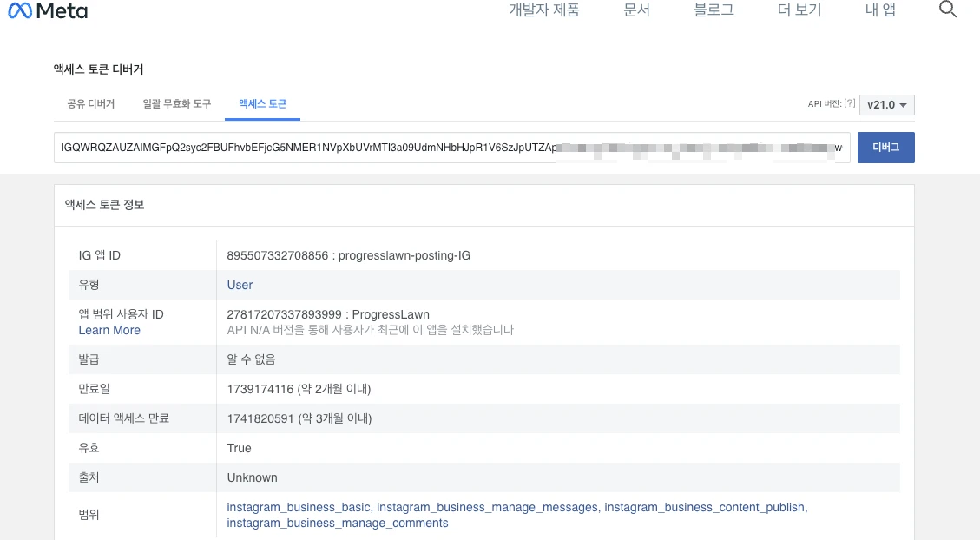Click the True validity value
Viewport: 980px width, 540px height.
(239, 448)
